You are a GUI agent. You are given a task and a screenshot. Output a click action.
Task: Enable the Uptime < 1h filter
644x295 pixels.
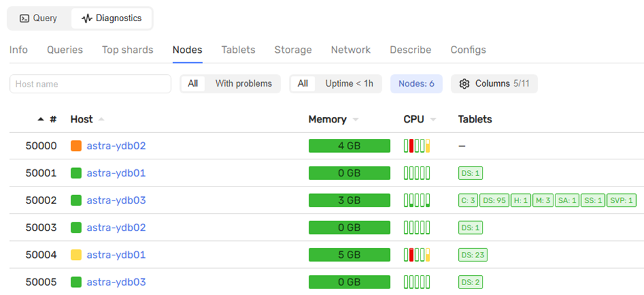pos(348,84)
